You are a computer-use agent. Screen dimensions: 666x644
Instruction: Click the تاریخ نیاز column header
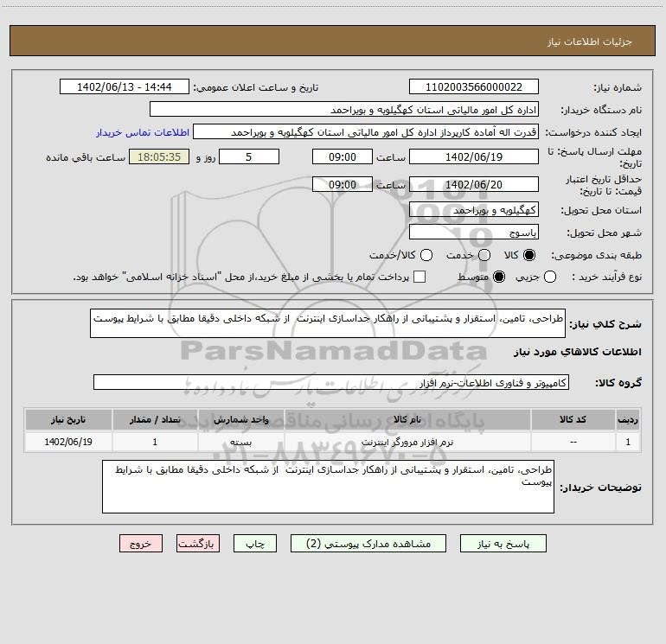click(68, 420)
